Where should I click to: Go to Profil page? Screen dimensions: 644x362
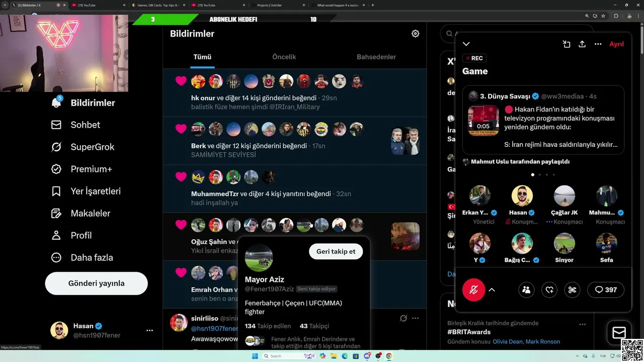(x=71, y=235)
